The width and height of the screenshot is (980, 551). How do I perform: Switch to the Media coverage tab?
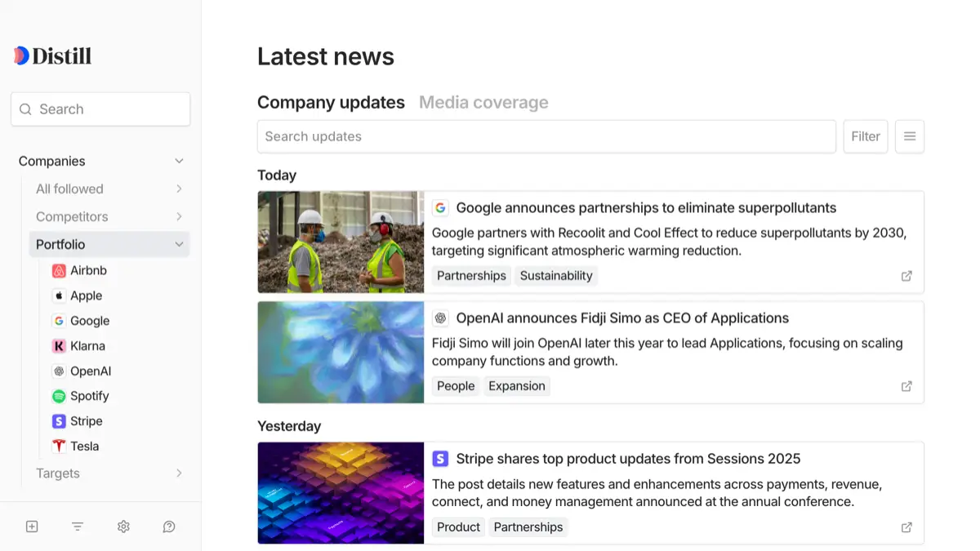point(483,102)
